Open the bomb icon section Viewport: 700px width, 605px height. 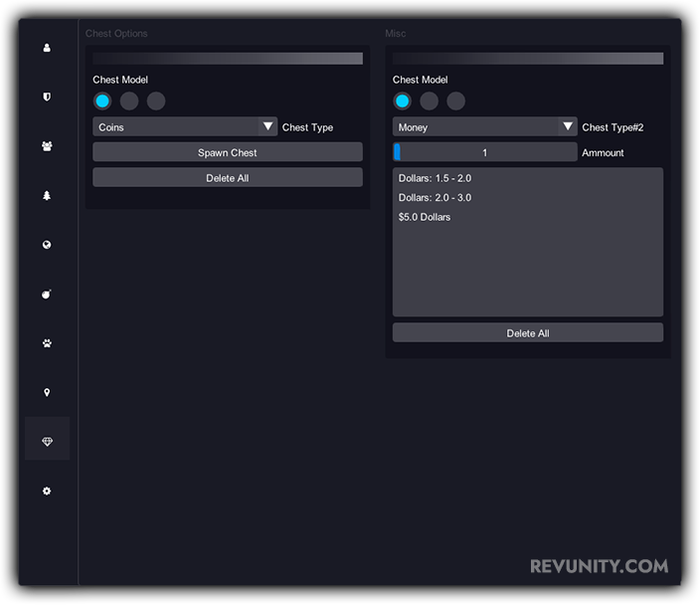47,295
